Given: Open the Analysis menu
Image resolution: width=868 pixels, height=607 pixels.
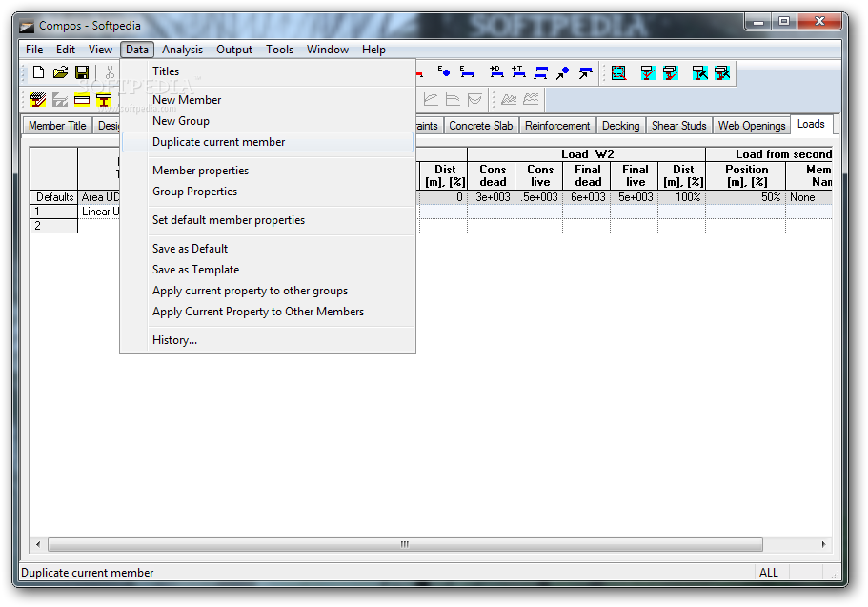Looking at the screenshot, I should (x=182, y=50).
